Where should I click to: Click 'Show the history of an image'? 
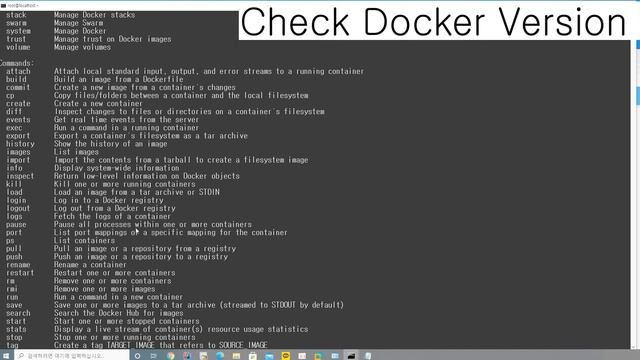[x=111, y=144]
